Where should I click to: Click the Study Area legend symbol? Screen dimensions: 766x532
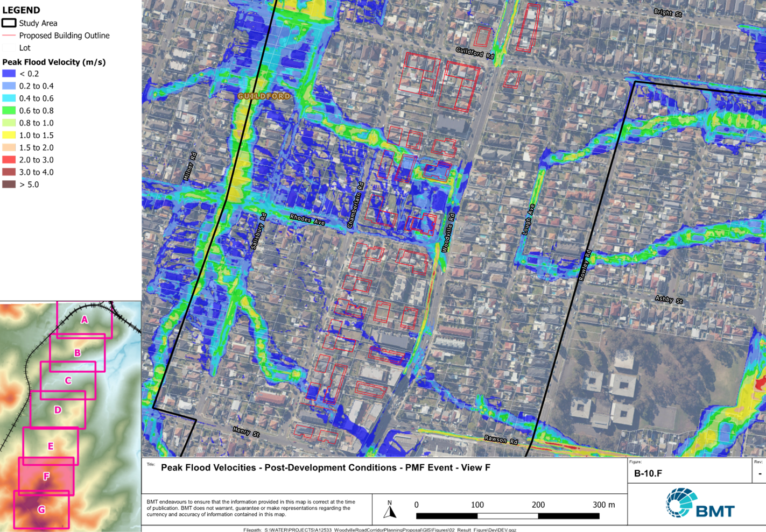click(x=9, y=23)
